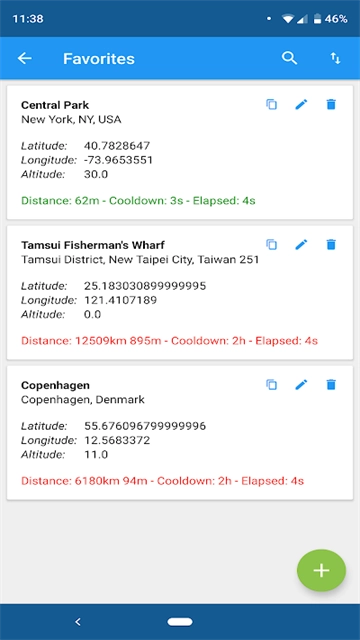The width and height of the screenshot is (360, 640).
Task: Open sort options via up-down arrows icon
Action: [x=335, y=59]
